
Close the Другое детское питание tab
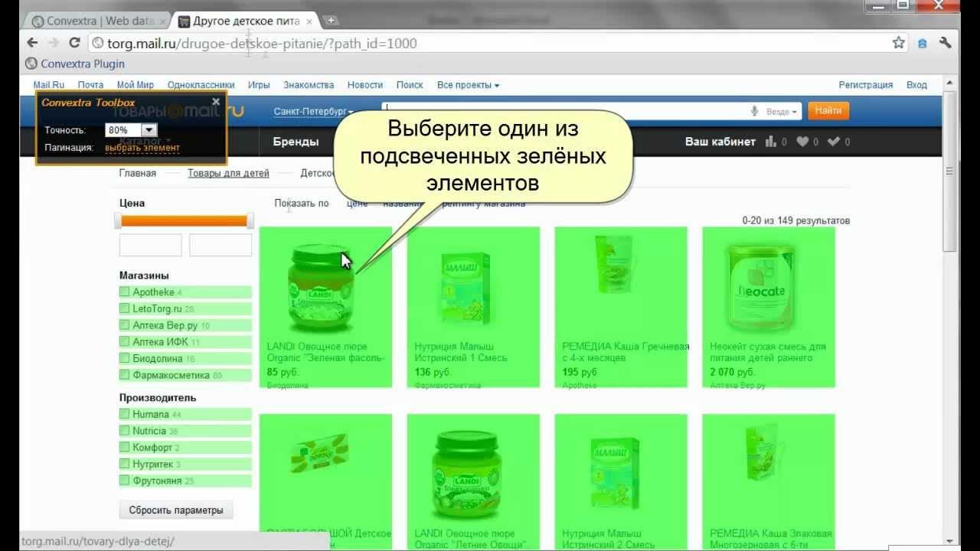[310, 21]
